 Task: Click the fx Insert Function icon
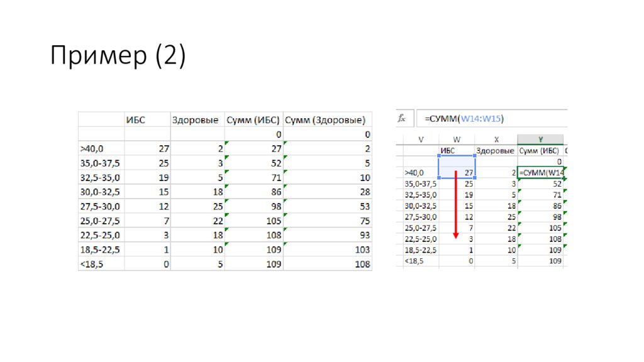click(x=402, y=118)
